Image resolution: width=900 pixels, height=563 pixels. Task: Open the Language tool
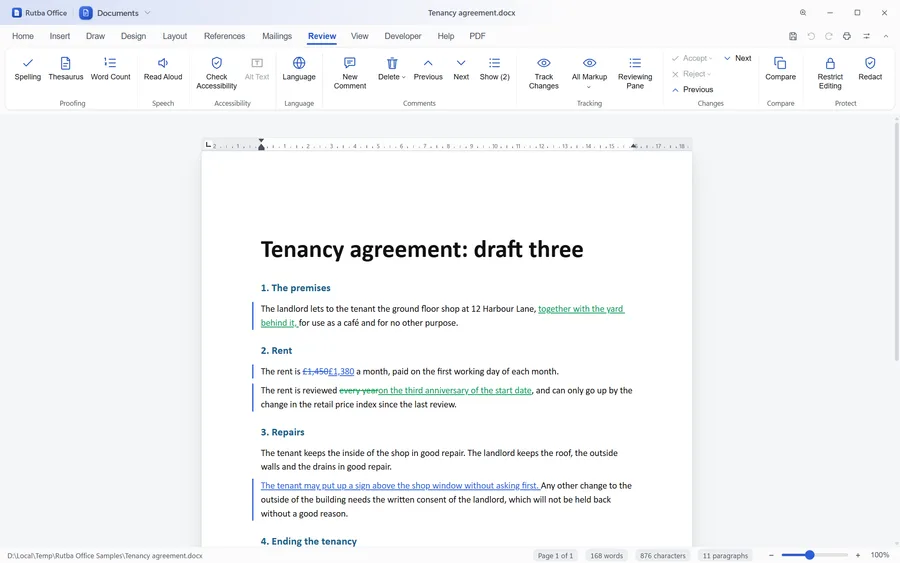click(x=298, y=69)
